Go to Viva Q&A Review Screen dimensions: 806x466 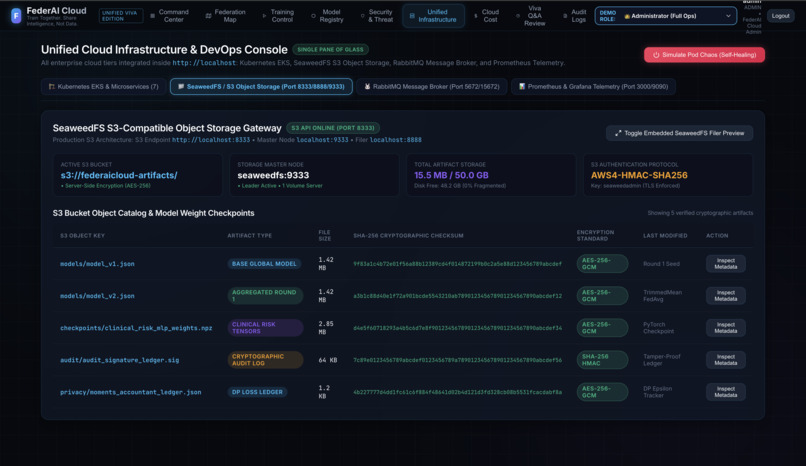531,16
